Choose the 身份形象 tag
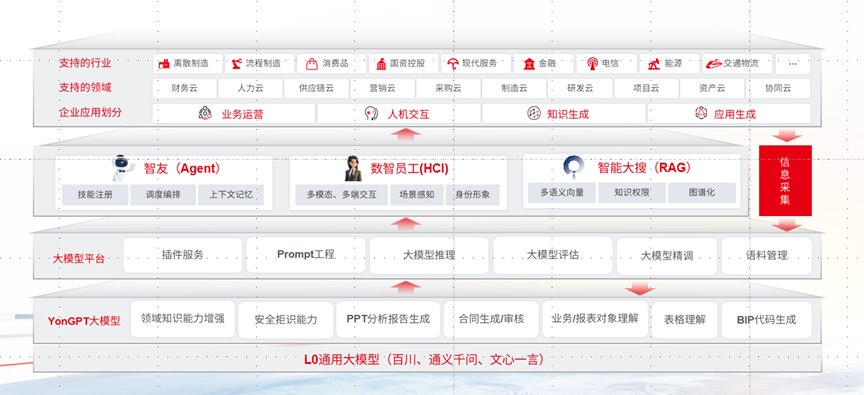Image resolution: width=864 pixels, height=395 pixels. click(x=472, y=194)
